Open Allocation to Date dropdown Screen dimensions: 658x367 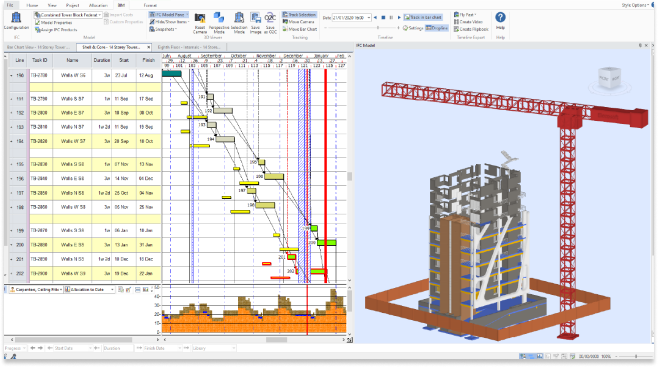click(89, 290)
